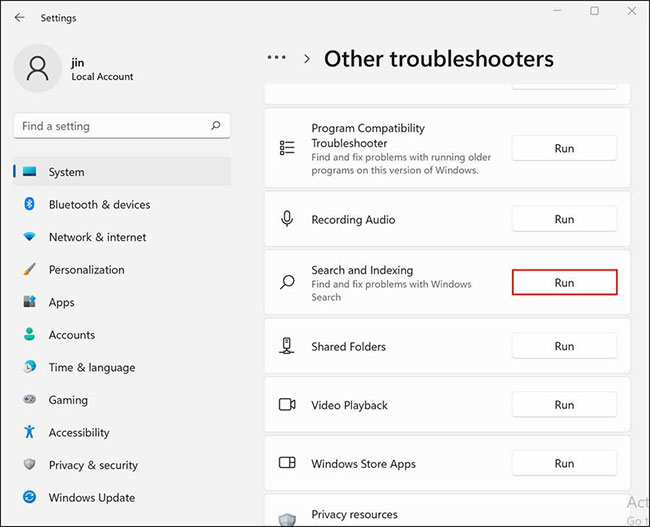Screen dimensions: 650x527
Task: Click the Time & language globe icon
Action: click(29, 367)
